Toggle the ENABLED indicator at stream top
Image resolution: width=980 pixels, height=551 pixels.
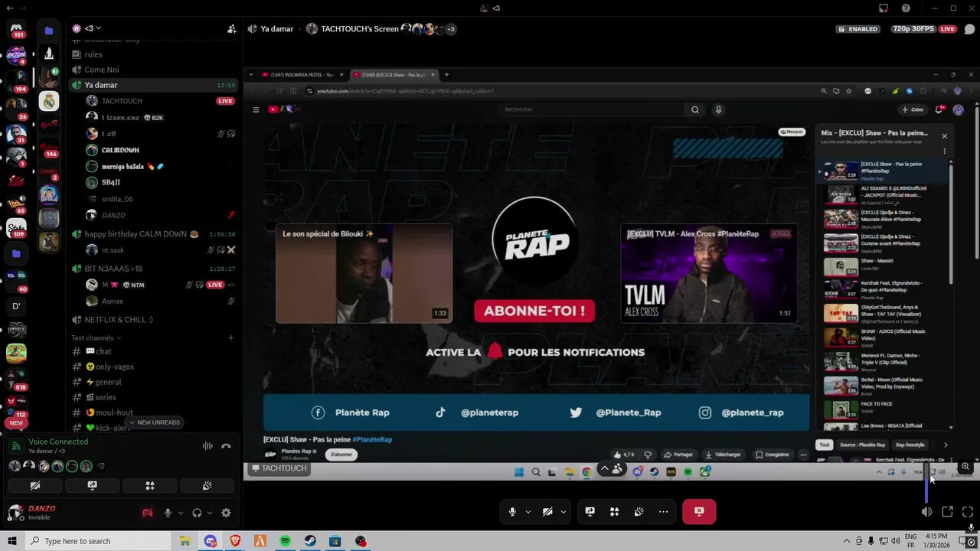tap(857, 29)
